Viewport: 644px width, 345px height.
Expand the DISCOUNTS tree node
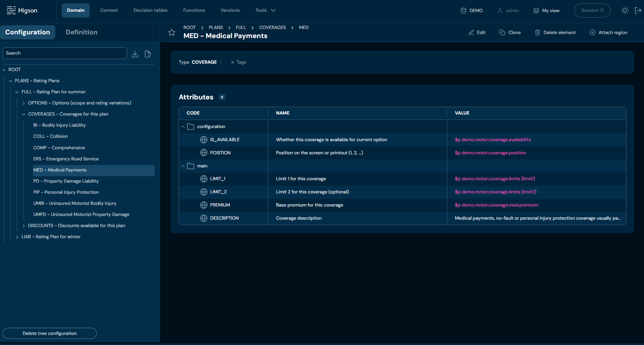pos(24,226)
